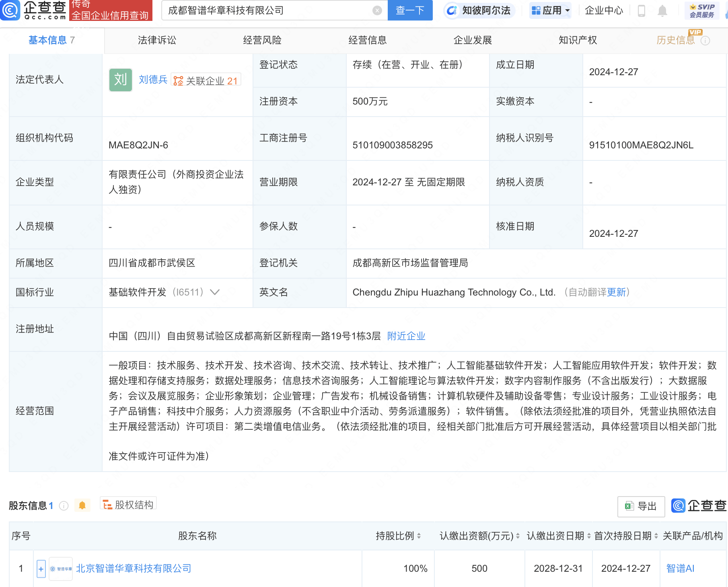Click registered capital 500万元 value
The height and width of the screenshot is (587, 728).
(370, 101)
